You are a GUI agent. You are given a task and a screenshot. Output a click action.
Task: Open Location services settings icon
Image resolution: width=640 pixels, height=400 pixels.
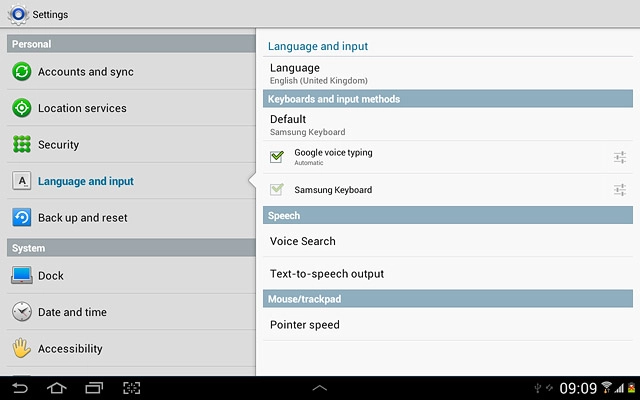[x=21, y=108]
